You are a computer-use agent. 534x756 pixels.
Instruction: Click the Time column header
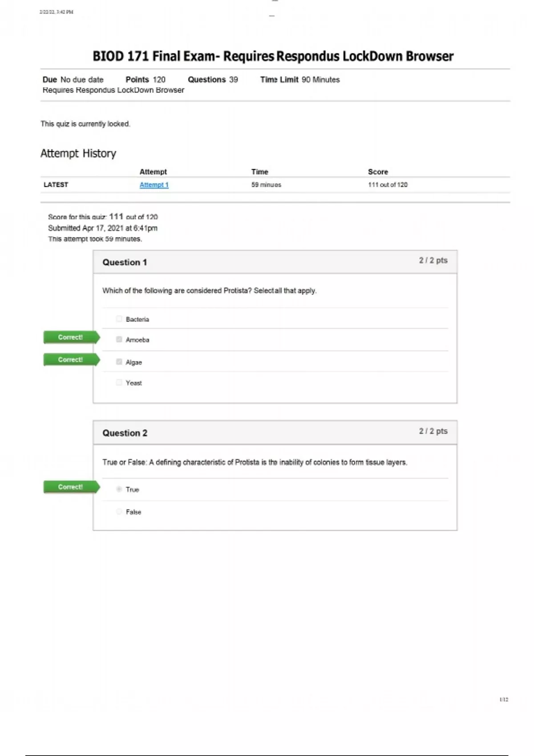coord(259,172)
